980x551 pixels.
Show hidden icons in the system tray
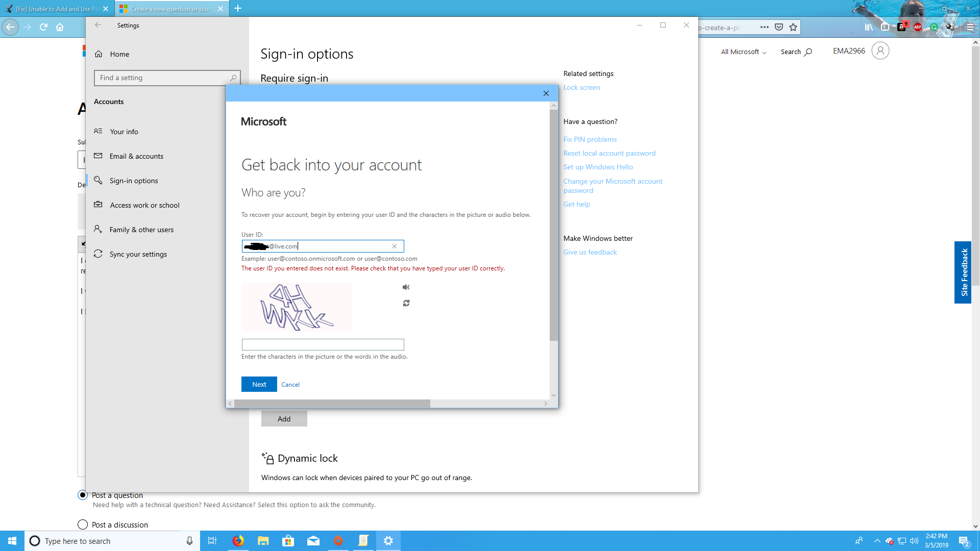(x=877, y=540)
